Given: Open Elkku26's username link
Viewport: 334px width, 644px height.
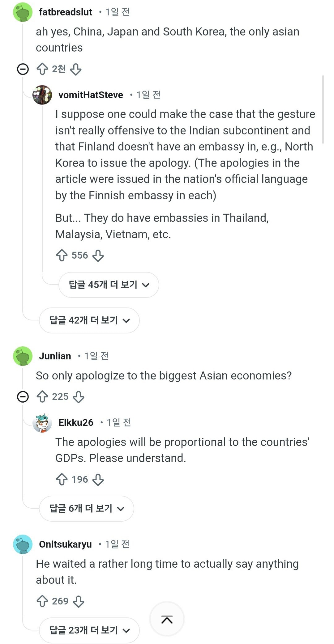Looking at the screenshot, I should point(76,422).
